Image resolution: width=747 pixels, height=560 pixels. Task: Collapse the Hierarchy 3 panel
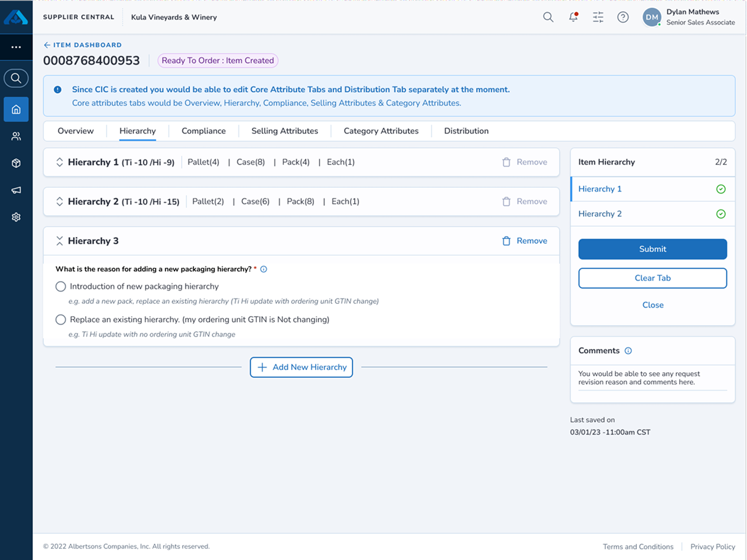[59, 241]
